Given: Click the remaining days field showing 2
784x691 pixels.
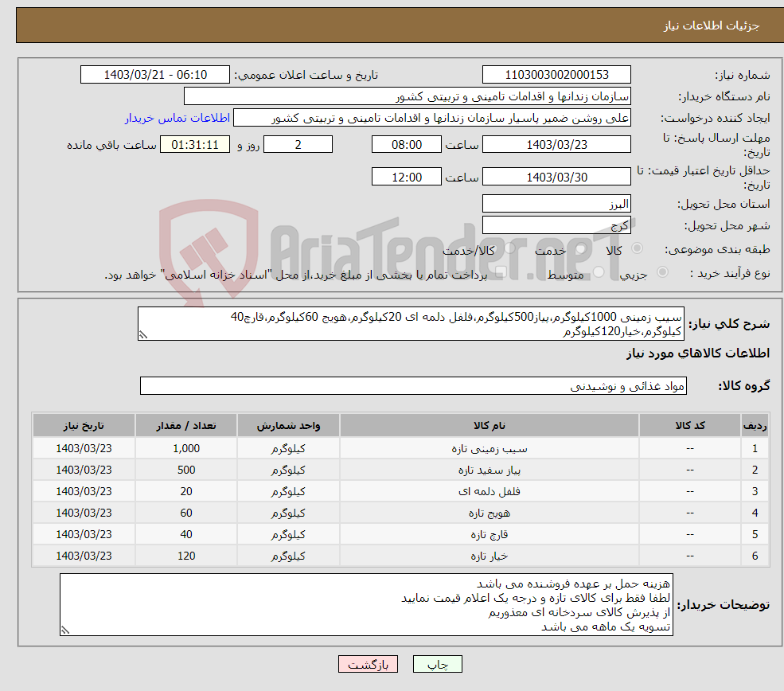Looking at the screenshot, I should click(x=298, y=145).
